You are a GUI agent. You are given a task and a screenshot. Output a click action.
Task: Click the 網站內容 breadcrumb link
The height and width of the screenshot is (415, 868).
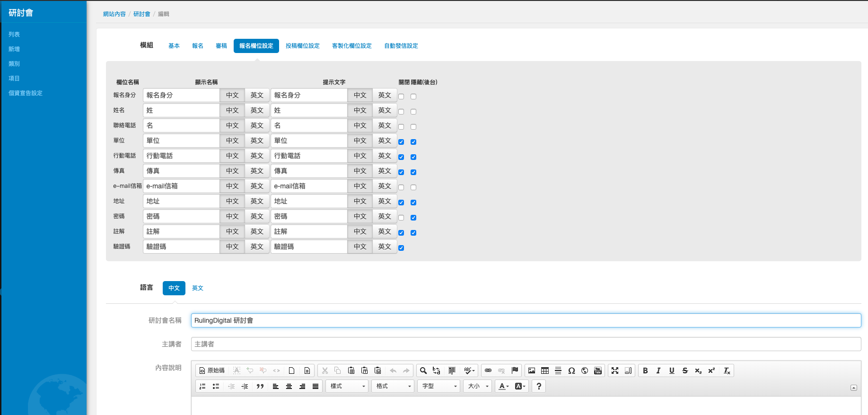coord(114,14)
